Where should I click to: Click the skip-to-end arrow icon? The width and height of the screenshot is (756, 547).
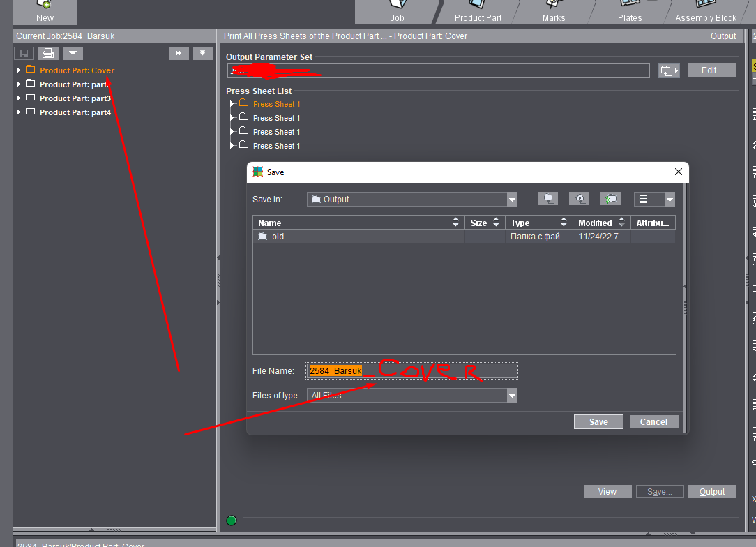tap(202, 53)
